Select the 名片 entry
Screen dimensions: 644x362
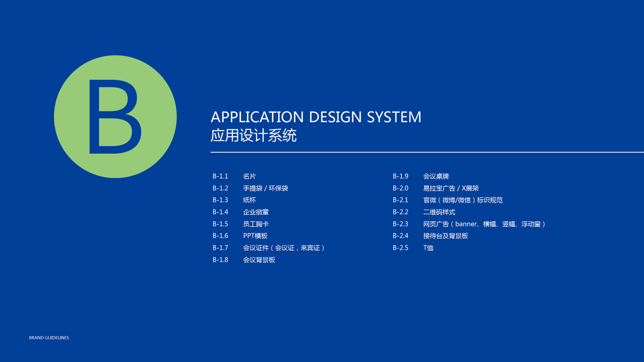pos(249,176)
